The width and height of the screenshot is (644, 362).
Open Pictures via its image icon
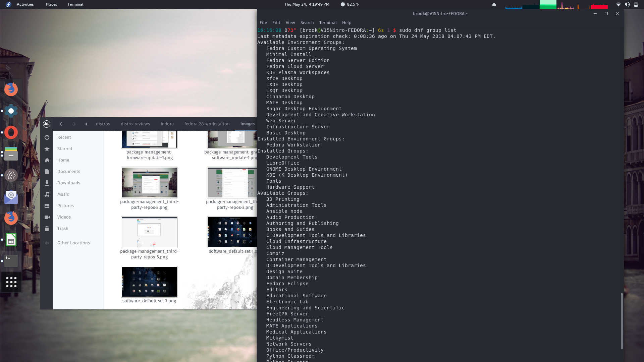47,206
